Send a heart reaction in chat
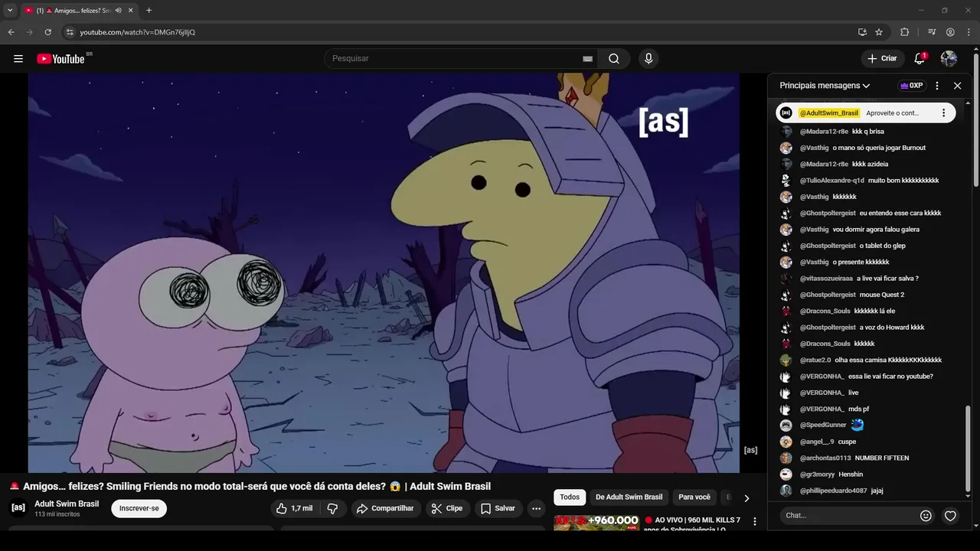Screen dimensions: 980x551 tap(950, 516)
